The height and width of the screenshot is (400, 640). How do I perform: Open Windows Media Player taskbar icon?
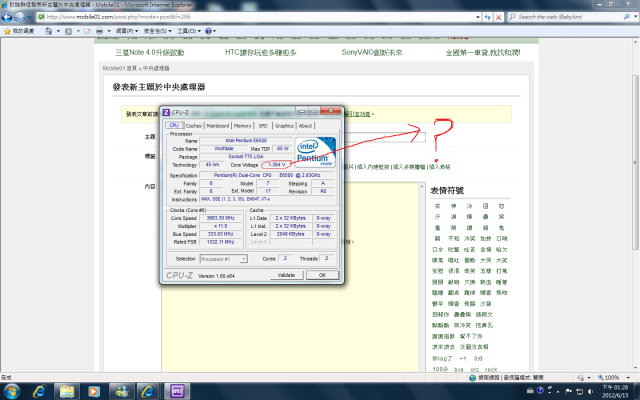(93, 391)
